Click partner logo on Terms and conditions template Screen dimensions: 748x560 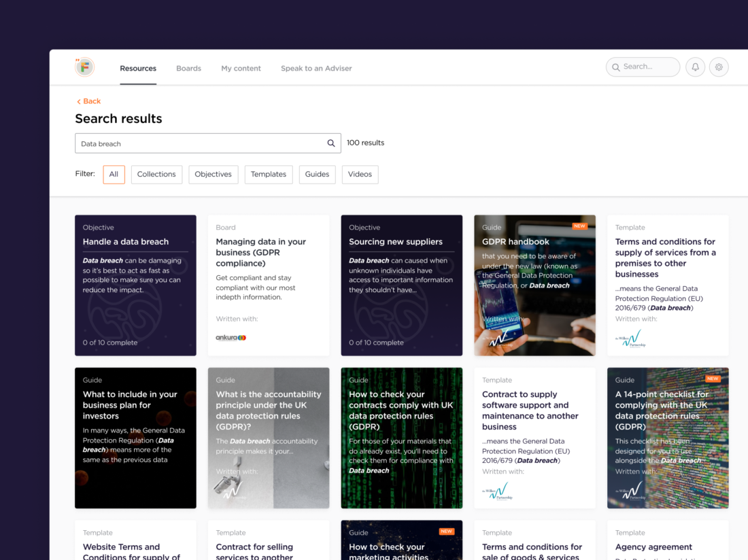click(x=630, y=338)
